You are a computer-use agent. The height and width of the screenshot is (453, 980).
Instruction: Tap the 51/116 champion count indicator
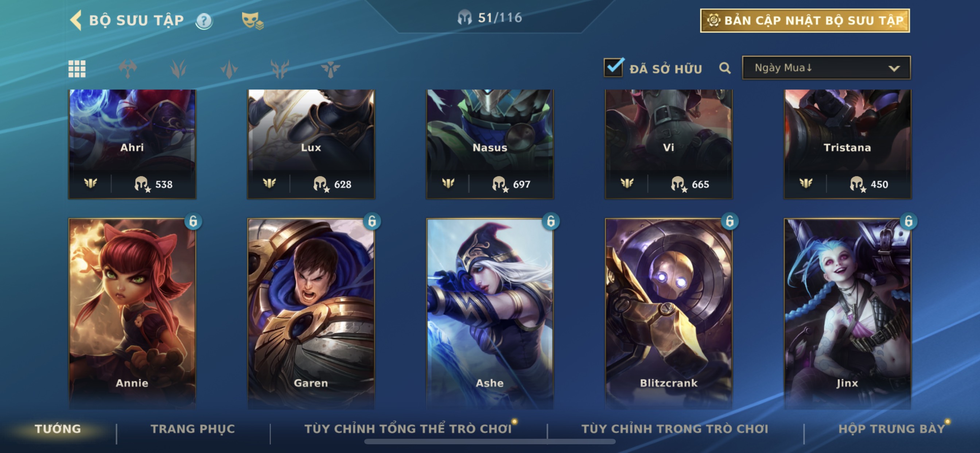click(490, 18)
